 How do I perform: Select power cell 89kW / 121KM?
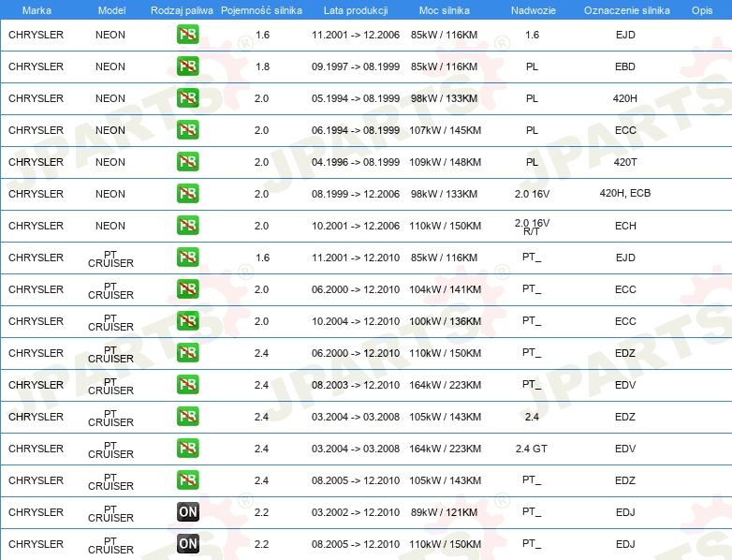(x=444, y=512)
